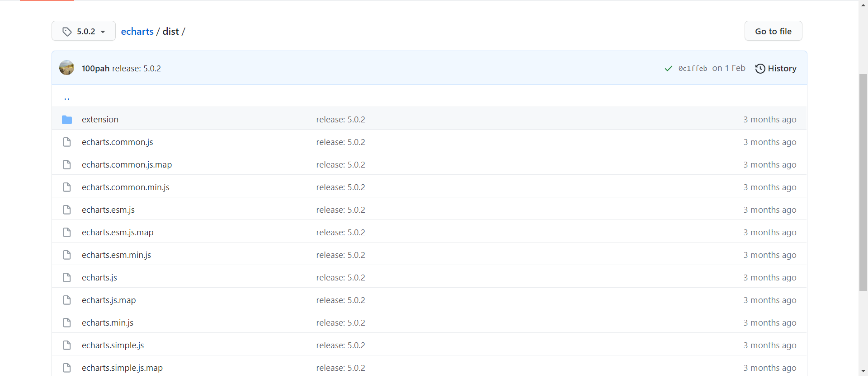Open the 5.0.2 tag switcher dropdown

(x=84, y=31)
